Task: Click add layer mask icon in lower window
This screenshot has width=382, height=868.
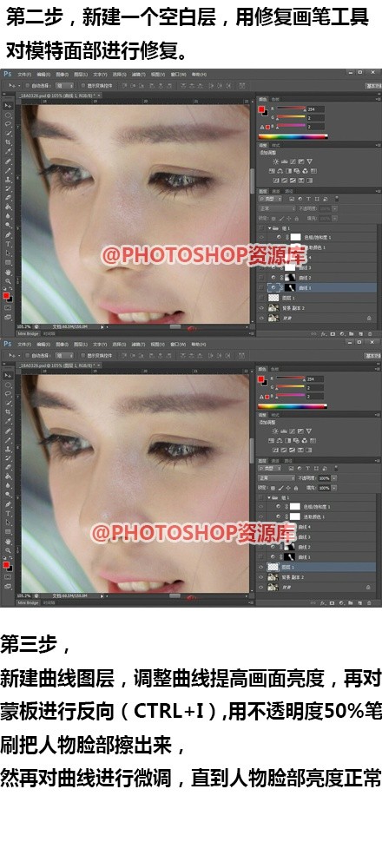Action: point(332,603)
